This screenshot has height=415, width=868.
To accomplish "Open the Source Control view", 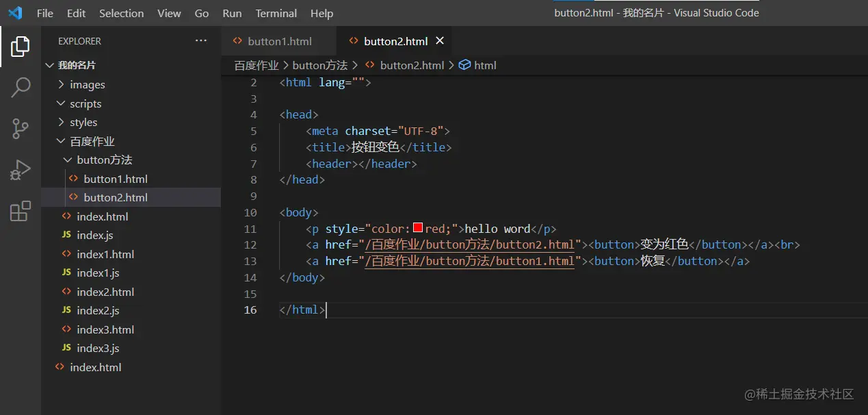I will pos(21,129).
